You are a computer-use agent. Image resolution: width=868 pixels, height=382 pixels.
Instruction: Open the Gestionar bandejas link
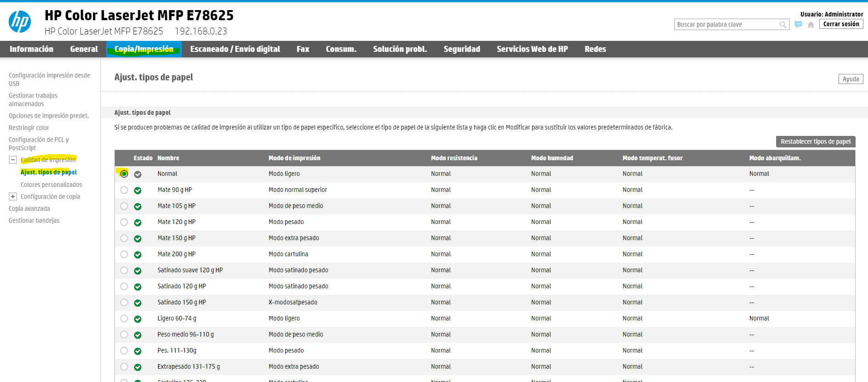(34, 220)
